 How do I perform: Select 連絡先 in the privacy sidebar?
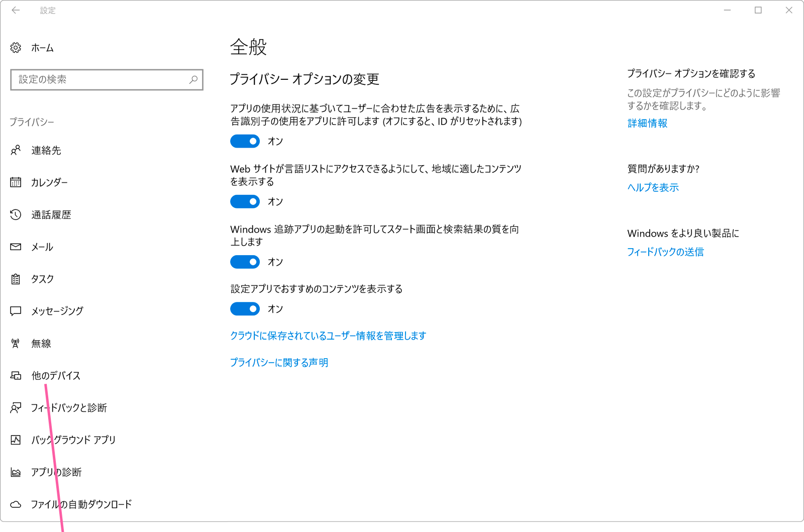[46, 150]
